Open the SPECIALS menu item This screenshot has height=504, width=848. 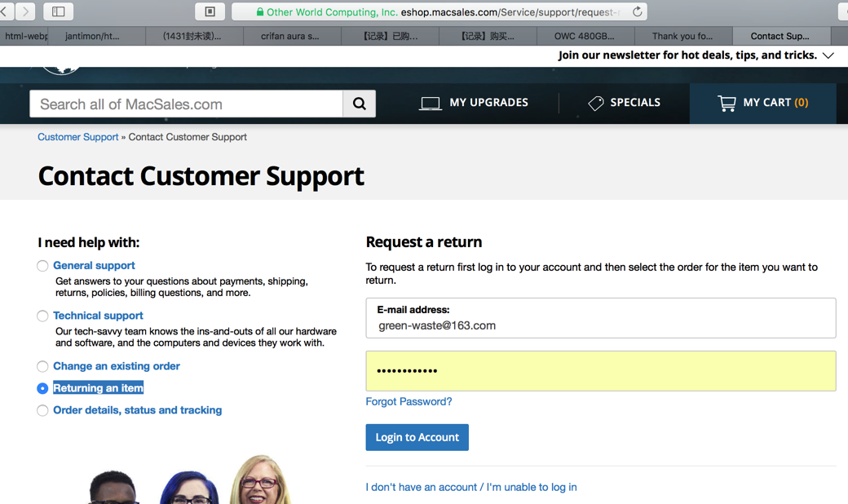click(x=624, y=103)
